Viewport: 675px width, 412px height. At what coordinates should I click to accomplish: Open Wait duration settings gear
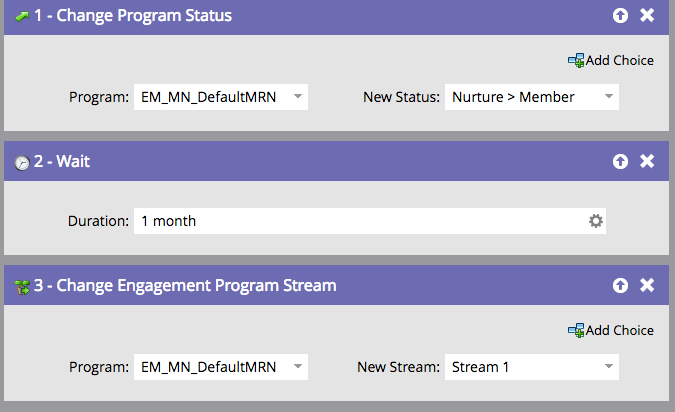pyautogui.click(x=596, y=221)
